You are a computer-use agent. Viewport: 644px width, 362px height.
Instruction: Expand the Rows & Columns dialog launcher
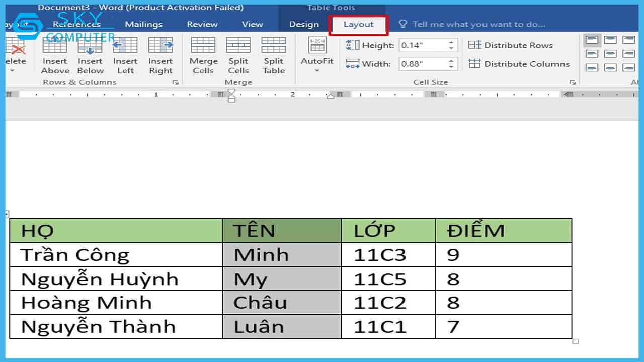click(x=175, y=82)
